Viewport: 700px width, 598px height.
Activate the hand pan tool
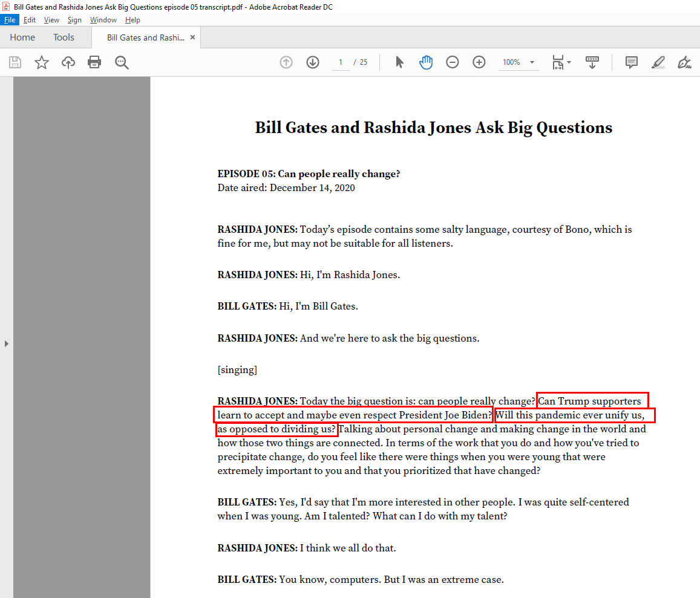pos(426,62)
